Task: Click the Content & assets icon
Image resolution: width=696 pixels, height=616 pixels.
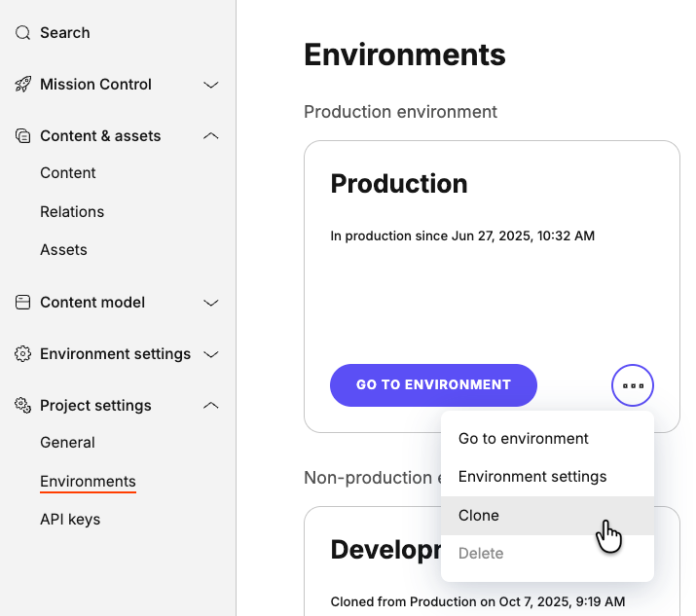Action: coord(22,136)
